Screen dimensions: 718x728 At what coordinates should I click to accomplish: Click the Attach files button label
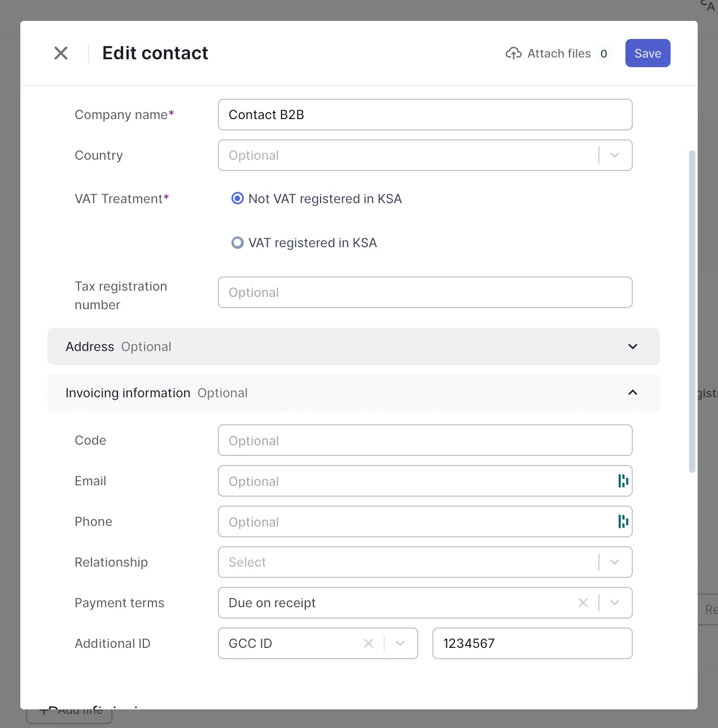pyautogui.click(x=559, y=54)
